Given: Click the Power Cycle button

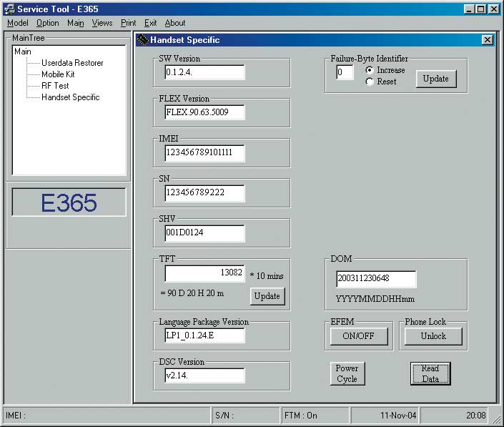Looking at the screenshot, I should tap(347, 373).
